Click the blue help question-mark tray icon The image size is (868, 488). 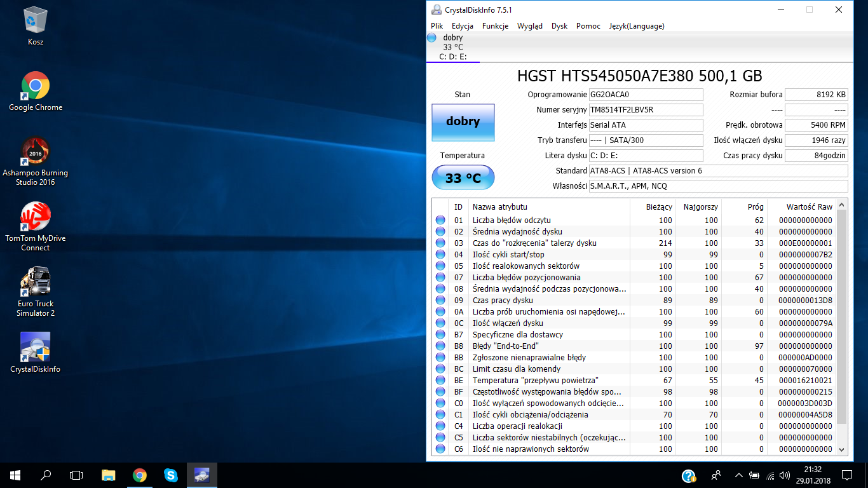[x=689, y=475]
